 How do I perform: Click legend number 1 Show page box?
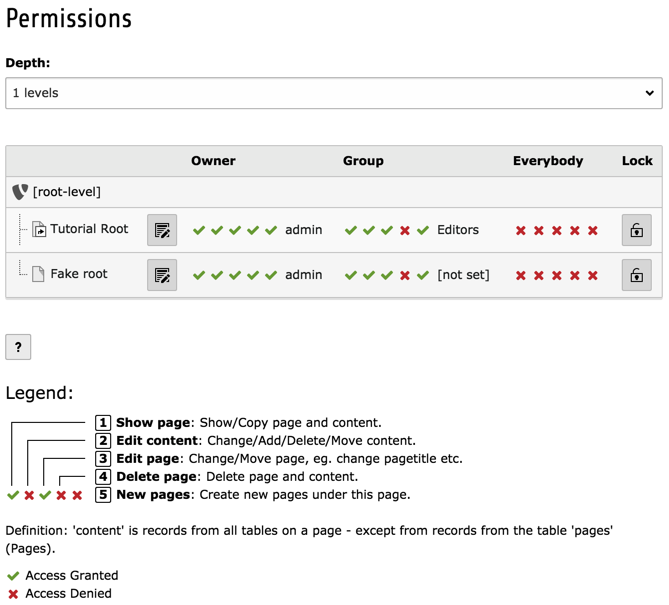tap(103, 423)
